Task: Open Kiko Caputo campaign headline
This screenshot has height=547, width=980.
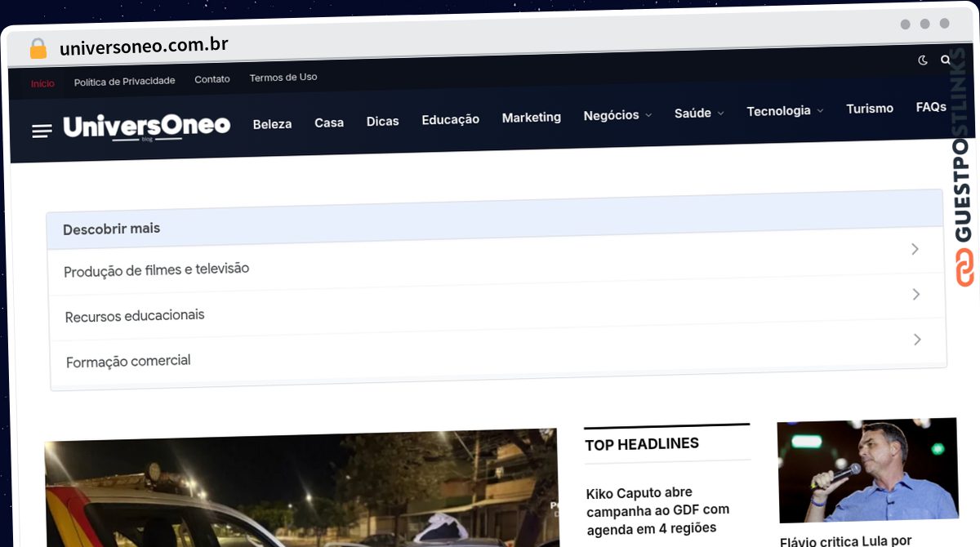Action: coord(657,510)
